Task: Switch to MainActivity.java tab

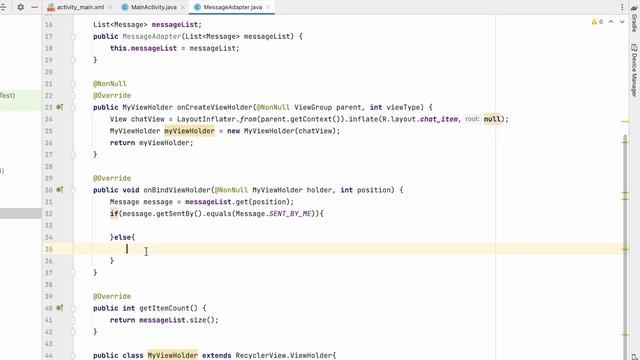Action: (x=153, y=7)
